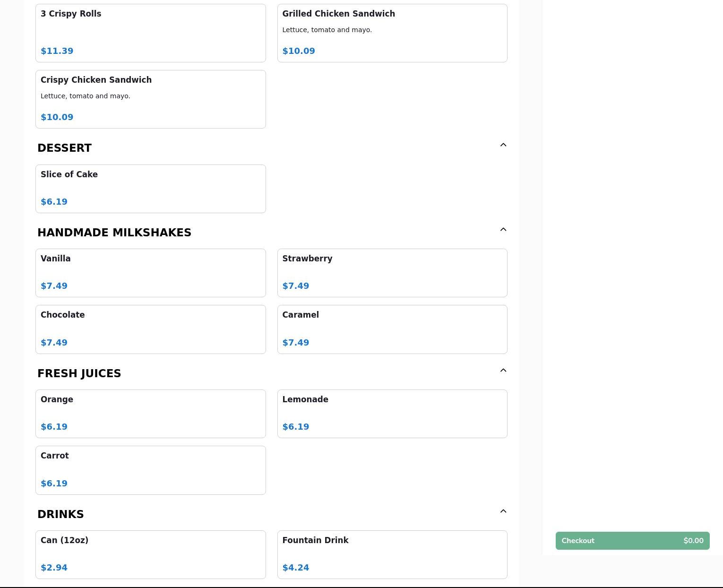The height and width of the screenshot is (588, 723).
Task: Collapse the FRESH JUICES section chevron
Action: tap(503, 371)
